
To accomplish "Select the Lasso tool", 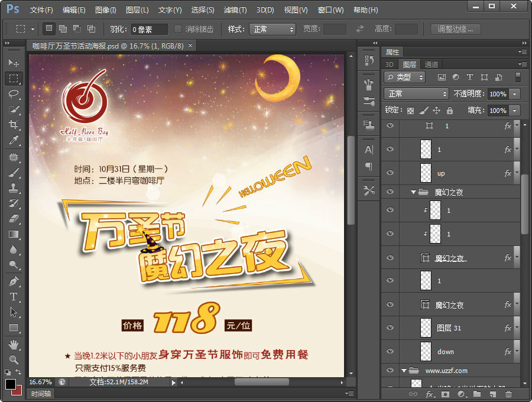I will (x=14, y=93).
